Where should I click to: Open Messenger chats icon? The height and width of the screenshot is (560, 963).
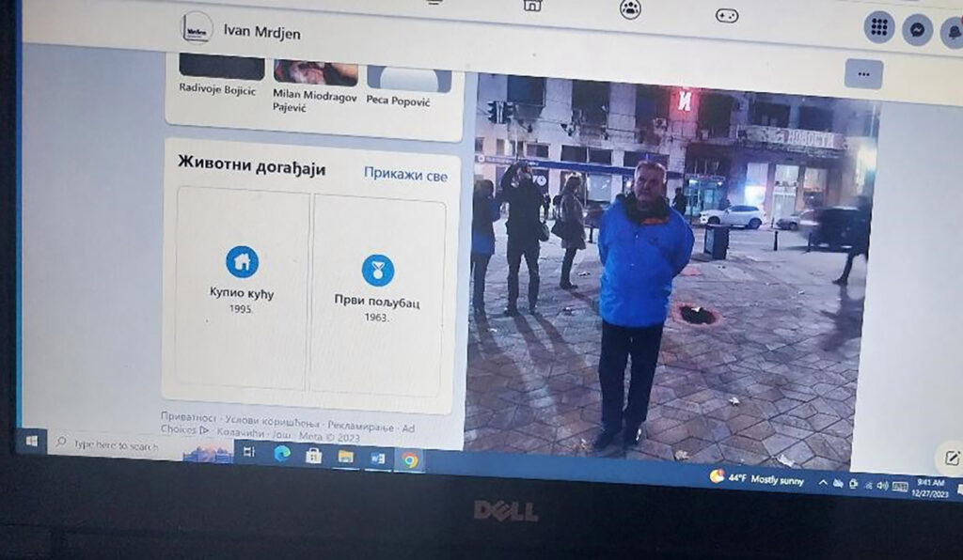click(917, 30)
